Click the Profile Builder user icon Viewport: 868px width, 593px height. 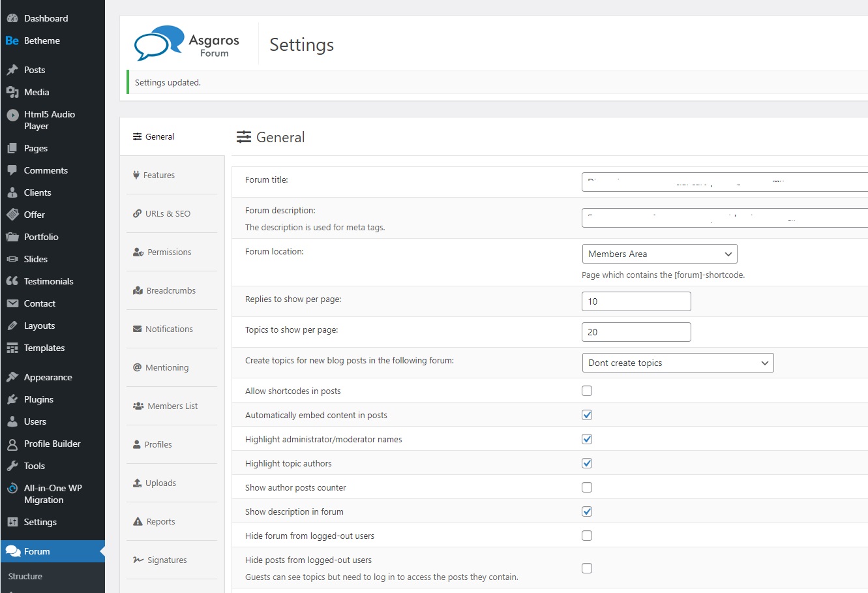[x=12, y=444]
